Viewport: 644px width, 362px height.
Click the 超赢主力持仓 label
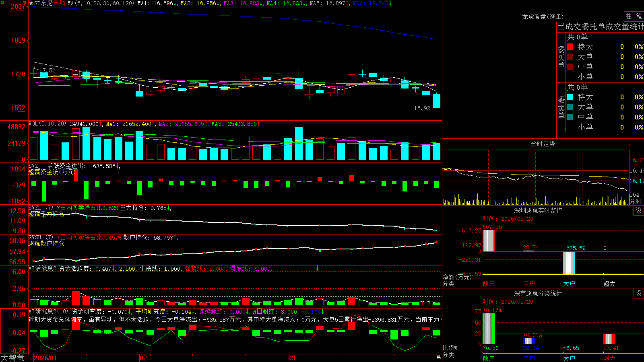46,214
